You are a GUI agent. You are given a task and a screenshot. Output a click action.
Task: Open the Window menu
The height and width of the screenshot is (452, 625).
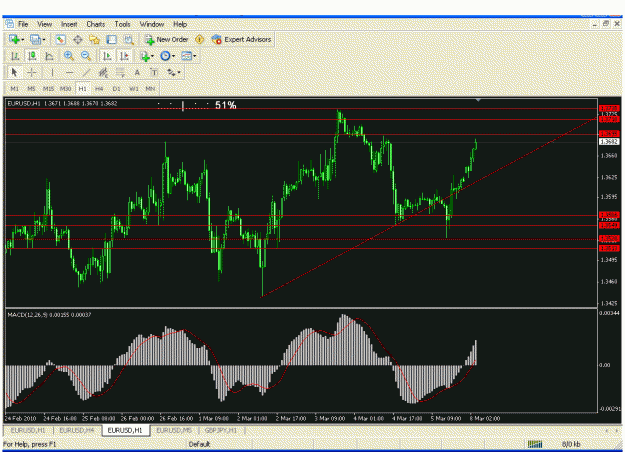(151, 24)
